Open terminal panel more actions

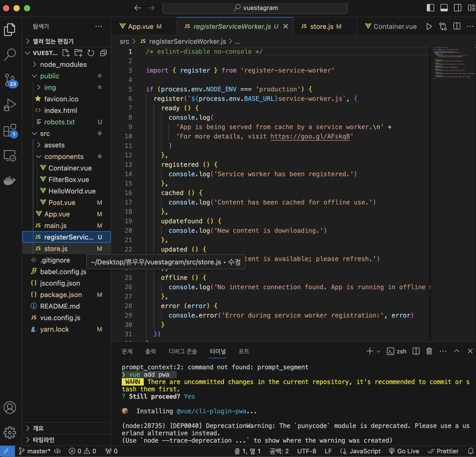tap(443, 351)
